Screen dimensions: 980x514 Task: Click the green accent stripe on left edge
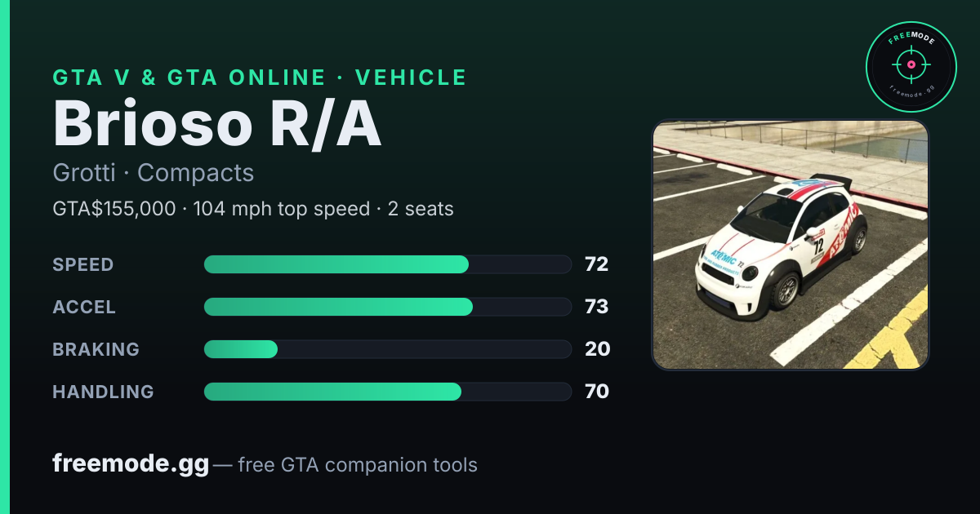pyautogui.click(x=4, y=257)
